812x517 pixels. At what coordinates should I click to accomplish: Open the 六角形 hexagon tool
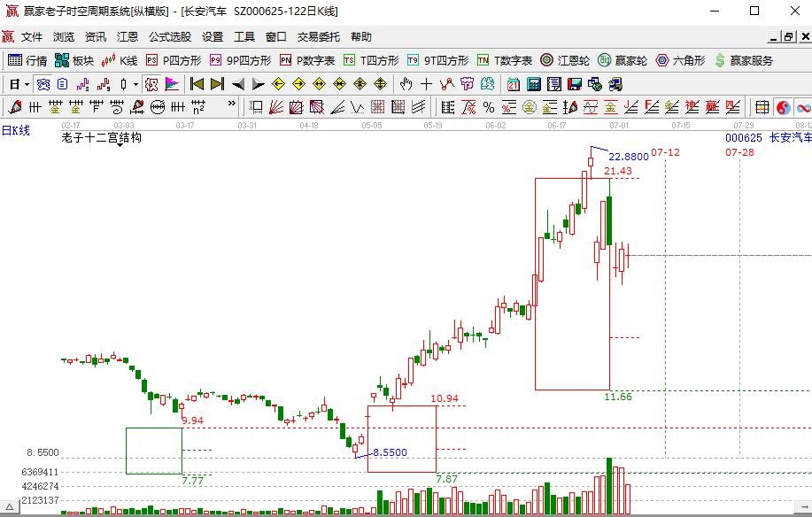click(680, 60)
